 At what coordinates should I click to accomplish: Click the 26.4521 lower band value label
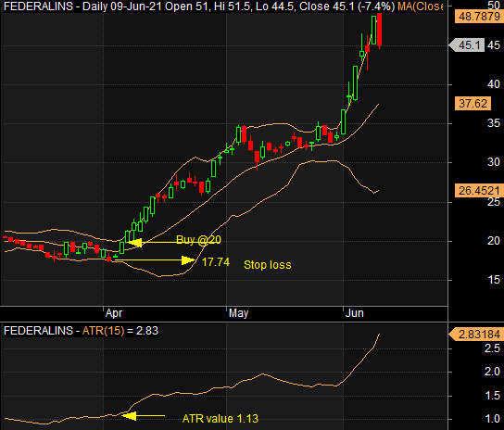pos(479,191)
